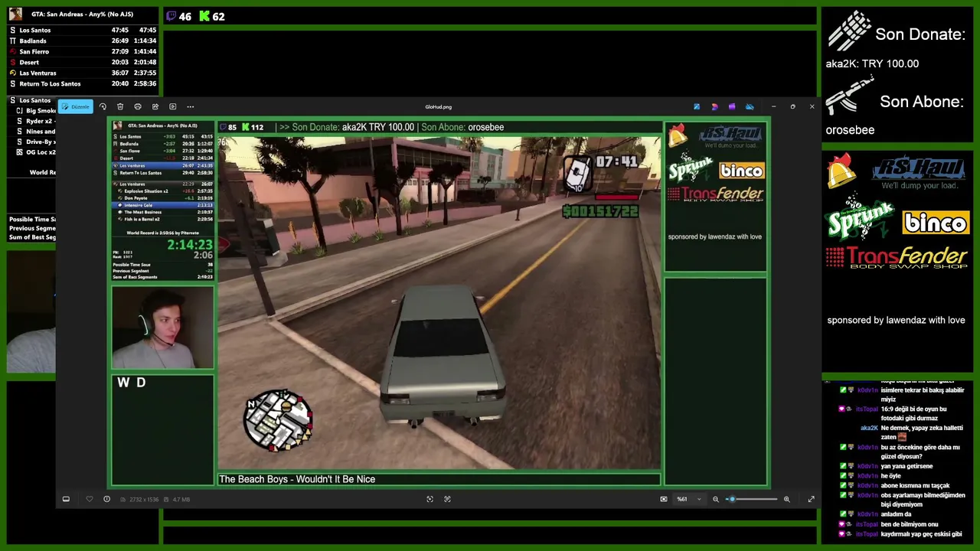The image size is (980, 551).
Task: Click the large RS Haul logo at right
Action: (x=919, y=173)
